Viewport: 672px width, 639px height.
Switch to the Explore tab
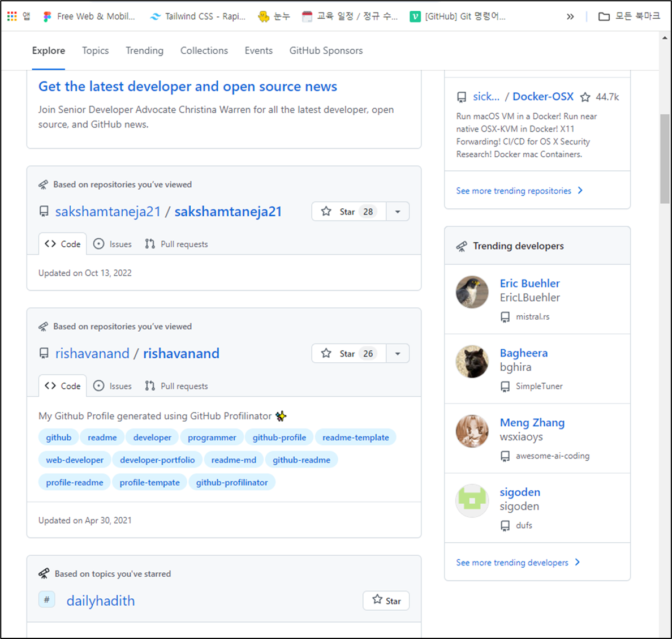point(49,50)
